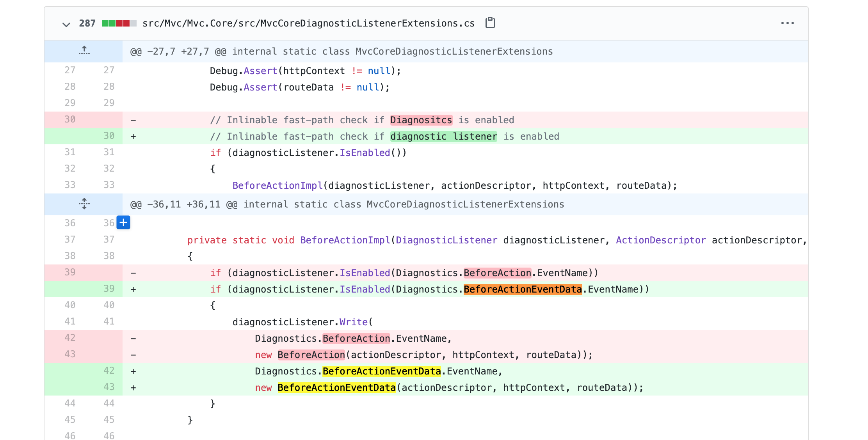Click 'if (diagnosticListener.IsEnabled())' on line 31
This screenshot has width=868, height=440.
point(308,153)
